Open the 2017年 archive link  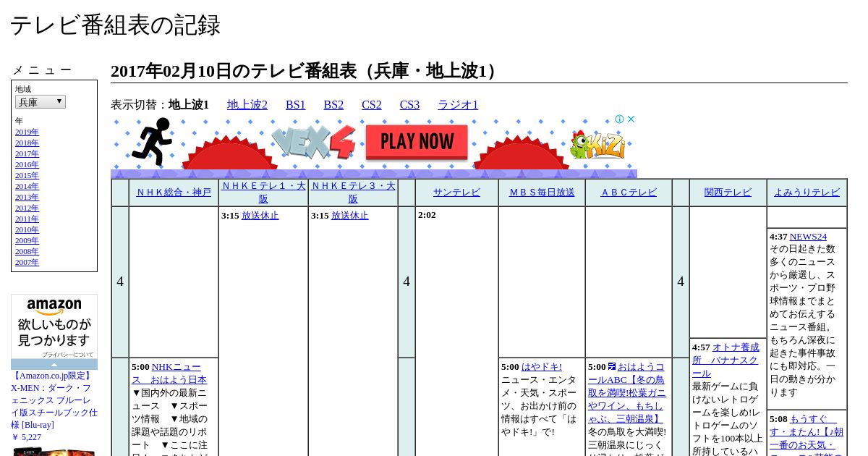tap(27, 154)
